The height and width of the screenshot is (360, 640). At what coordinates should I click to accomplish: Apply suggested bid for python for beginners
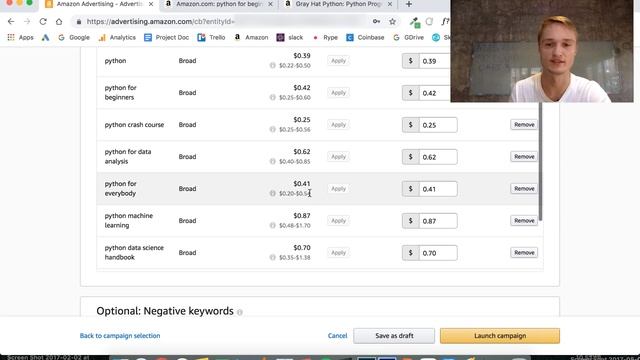[x=338, y=93]
